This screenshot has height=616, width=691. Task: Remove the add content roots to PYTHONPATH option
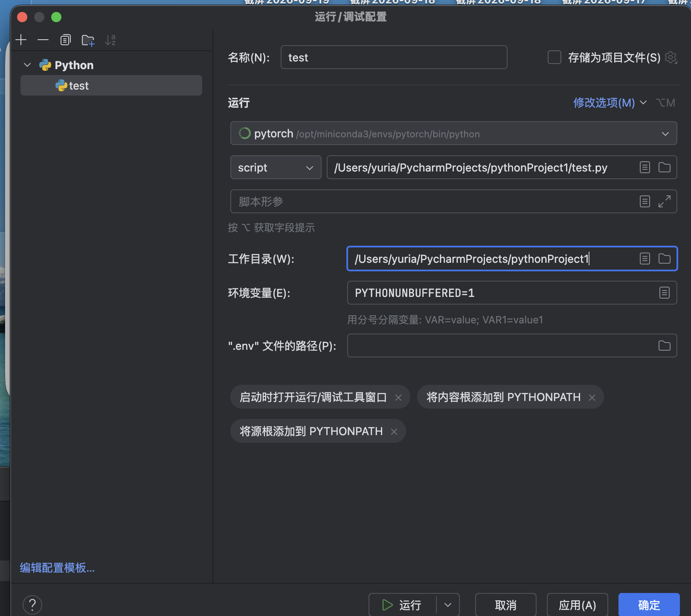pos(592,398)
